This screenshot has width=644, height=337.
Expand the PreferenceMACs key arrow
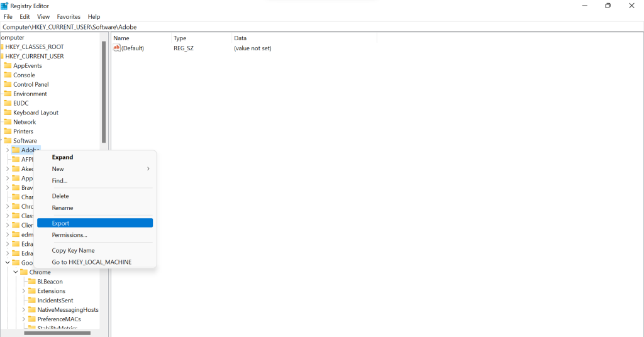tap(23, 319)
